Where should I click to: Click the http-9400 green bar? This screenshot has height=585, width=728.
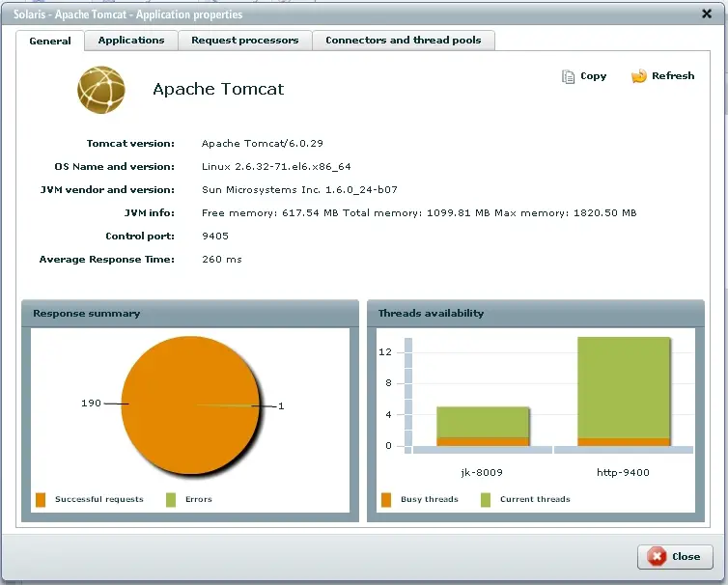(624, 387)
